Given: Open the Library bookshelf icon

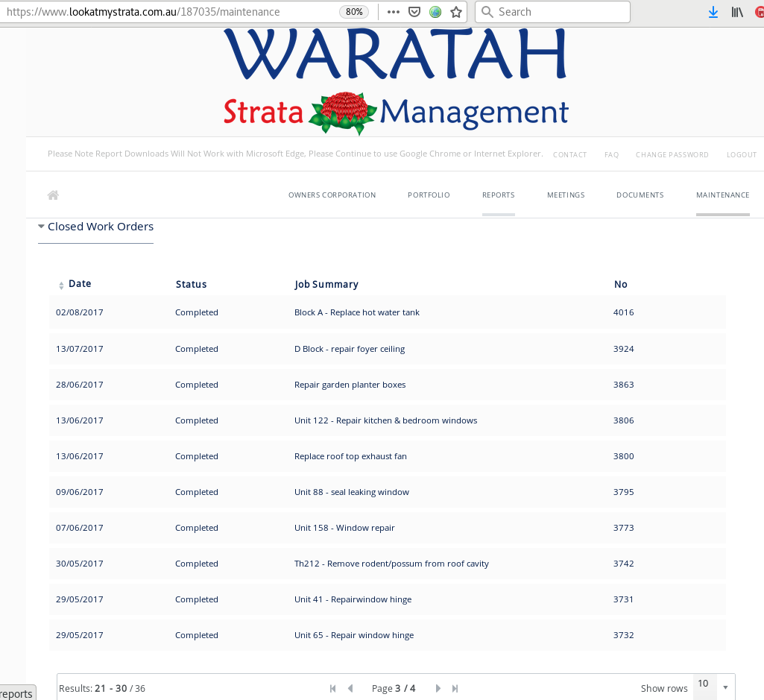Looking at the screenshot, I should coord(737,12).
